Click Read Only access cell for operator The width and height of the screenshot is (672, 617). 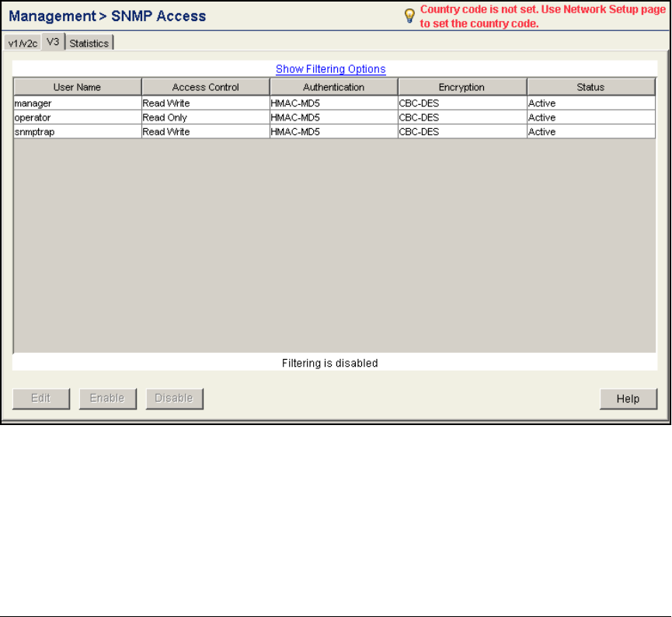tap(205, 117)
